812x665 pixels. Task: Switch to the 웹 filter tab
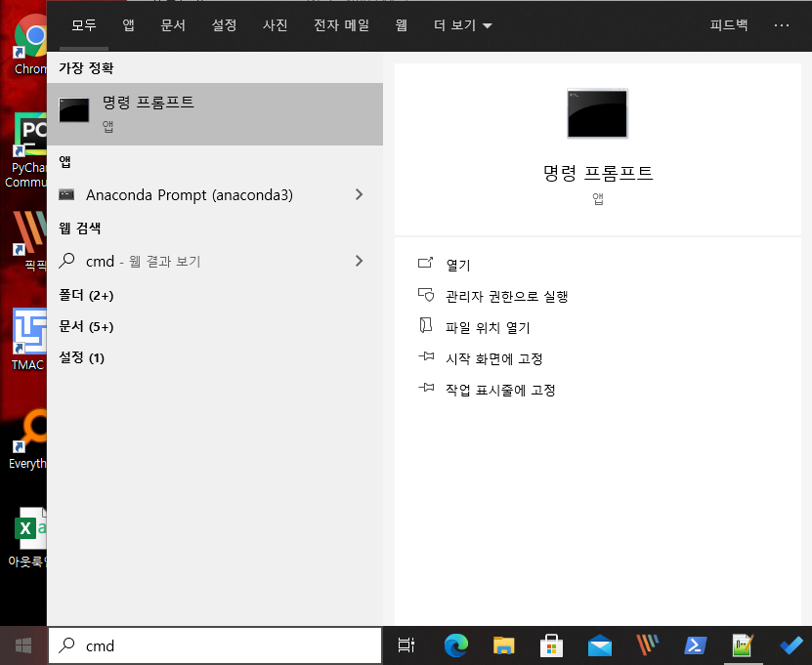tap(402, 24)
